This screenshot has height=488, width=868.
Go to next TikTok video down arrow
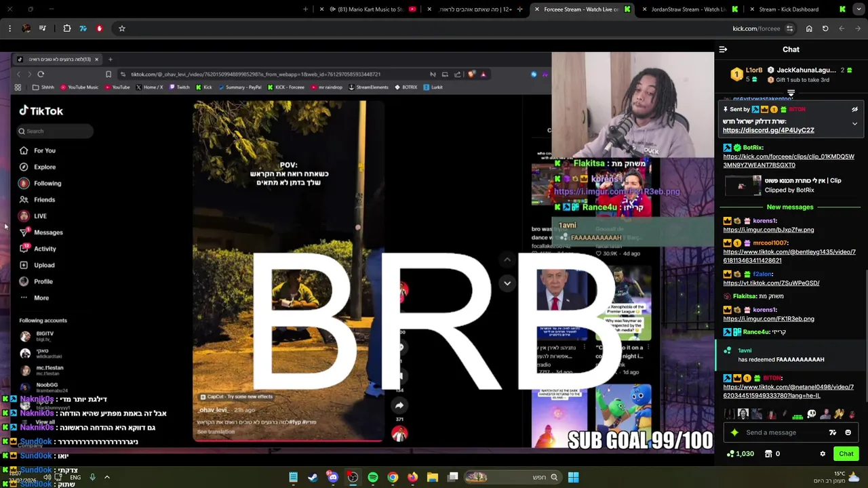pyautogui.click(x=507, y=283)
